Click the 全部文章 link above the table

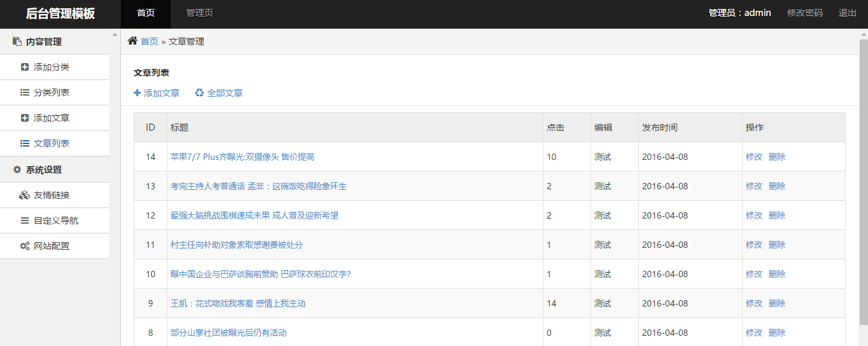(225, 93)
